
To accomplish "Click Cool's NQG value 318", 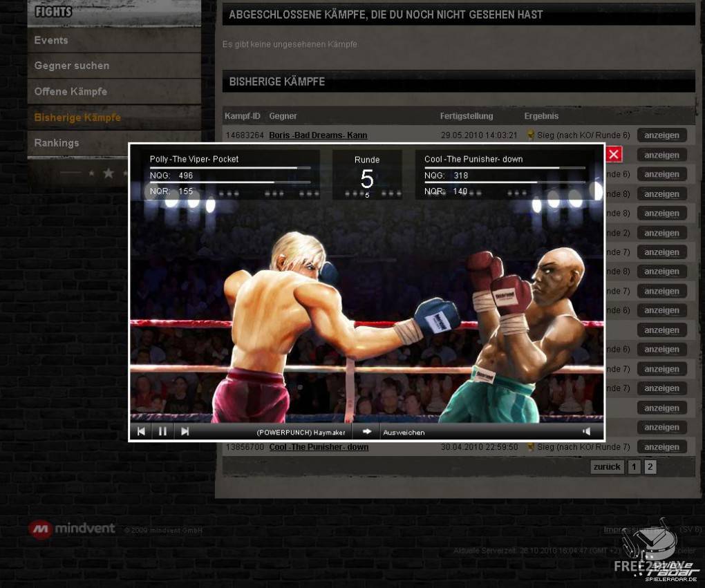I will pyautogui.click(x=461, y=176).
